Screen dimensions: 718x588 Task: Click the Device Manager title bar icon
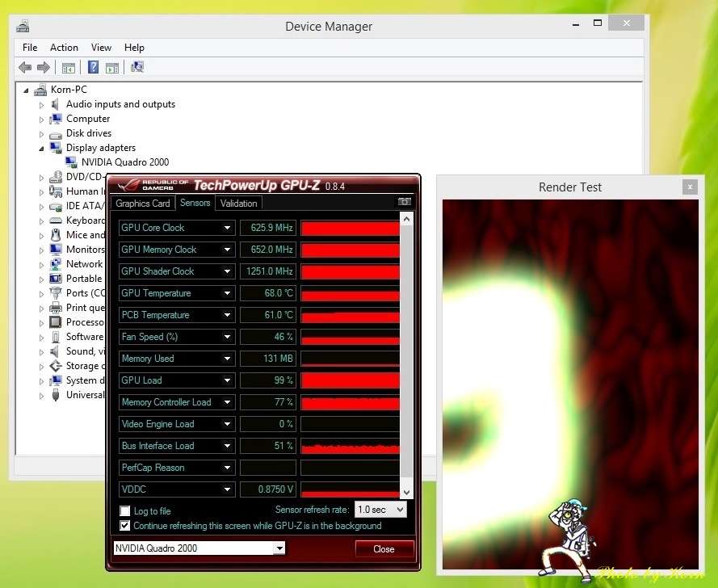point(23,26)
